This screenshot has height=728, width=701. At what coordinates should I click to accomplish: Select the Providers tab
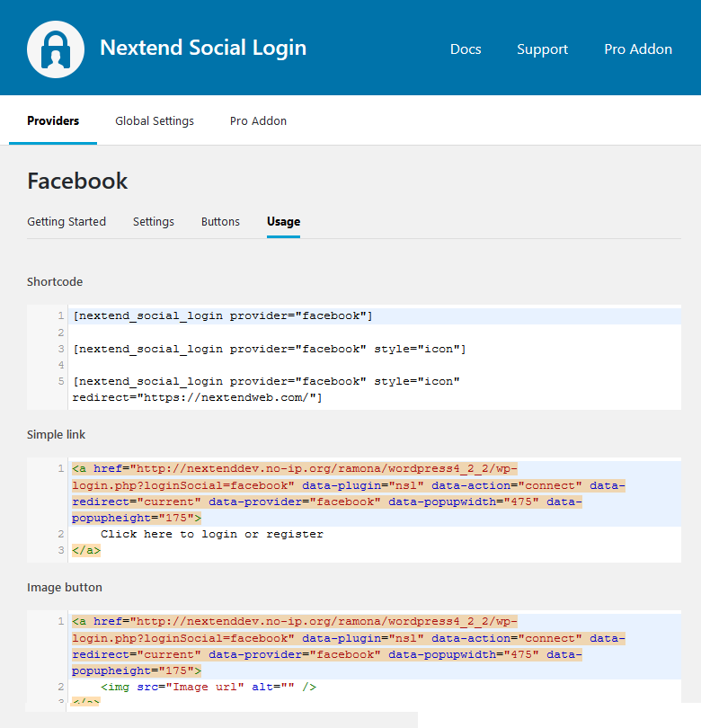(x=52, y=120)
